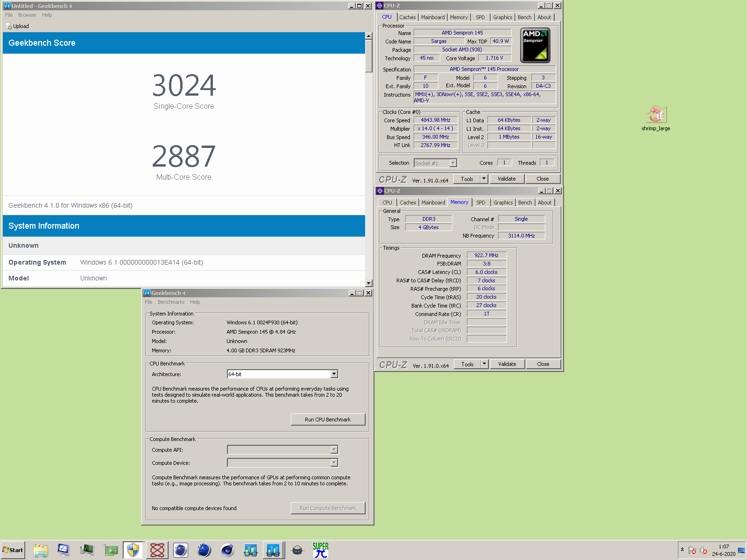747x560 pixels.
Task: Click the AMD Sempron logo in CPU-Z
Action: click(535, 45)
